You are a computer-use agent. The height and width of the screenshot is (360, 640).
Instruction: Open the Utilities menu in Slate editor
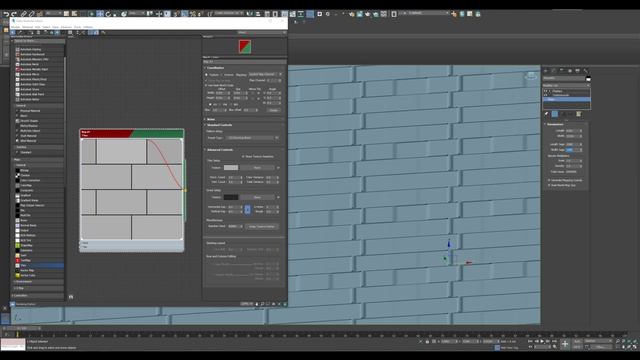88,27
